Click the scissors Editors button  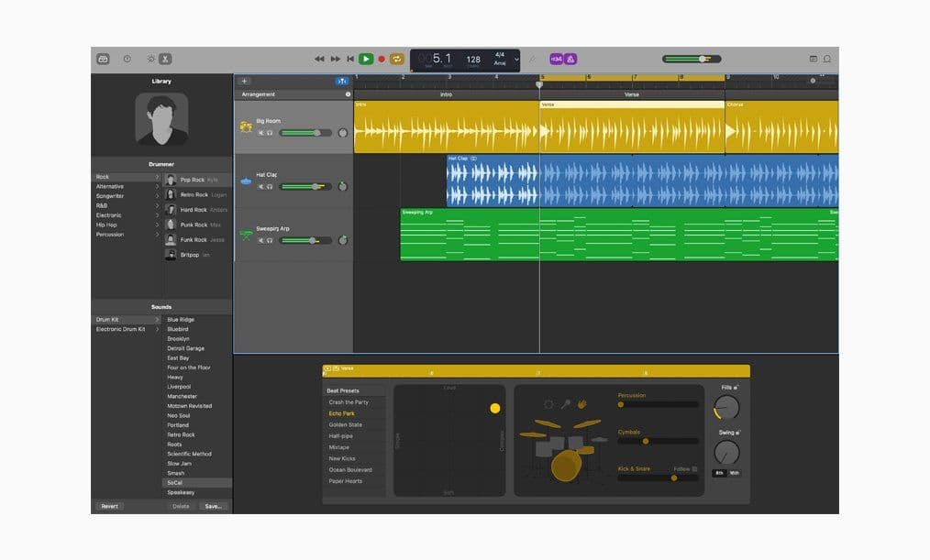(165, 59)
